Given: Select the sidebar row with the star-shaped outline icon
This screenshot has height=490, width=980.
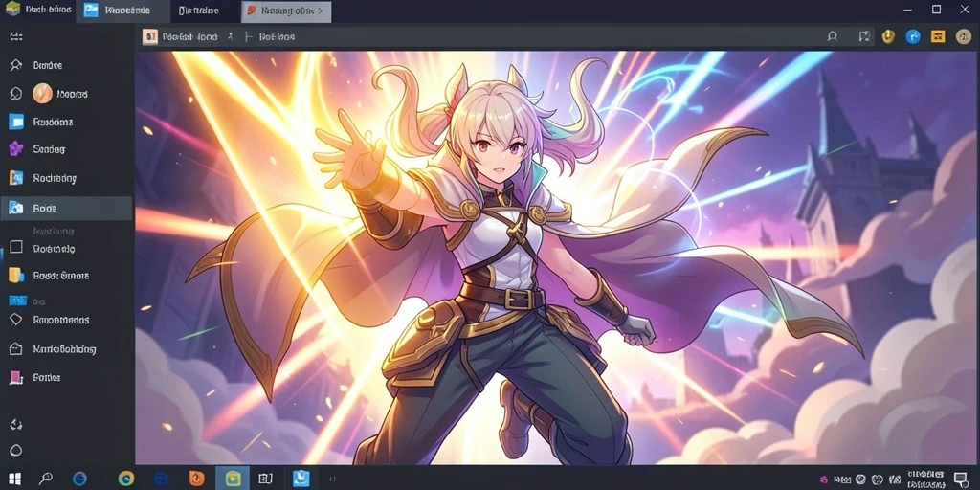Looking at the screenshot, I should tap(66, 65).
